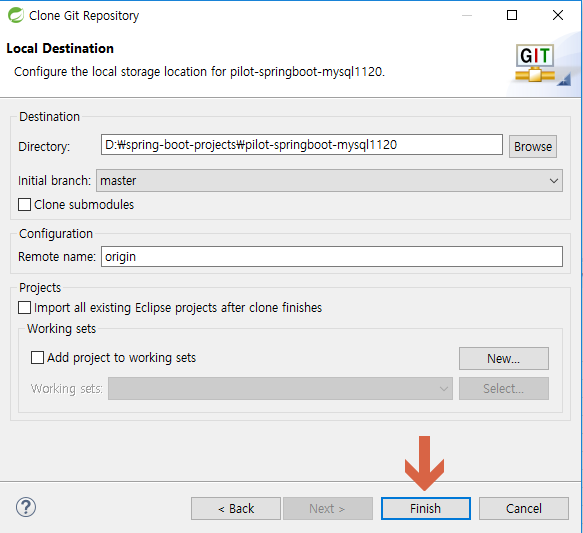Click the 'Configure the local storage location' description
The height and width of the screenshot is (533, 583).
tap(199, 71)
